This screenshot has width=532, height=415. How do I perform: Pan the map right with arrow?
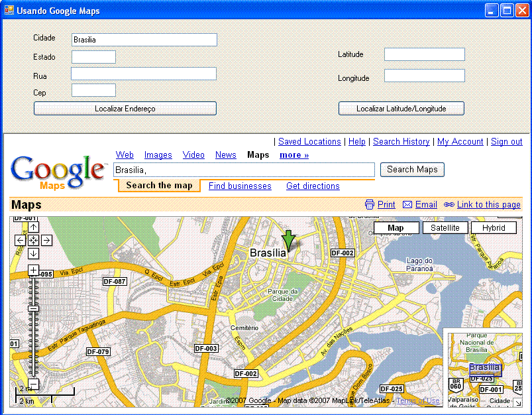tap(47, 241)
